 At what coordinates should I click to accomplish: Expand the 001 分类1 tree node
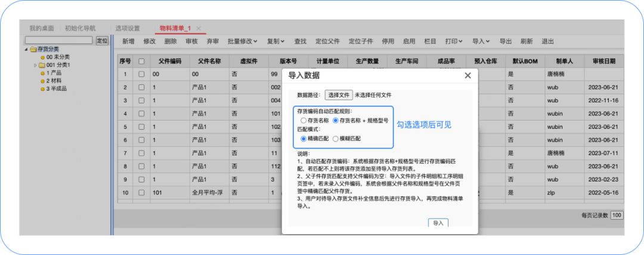click(35, 65)
